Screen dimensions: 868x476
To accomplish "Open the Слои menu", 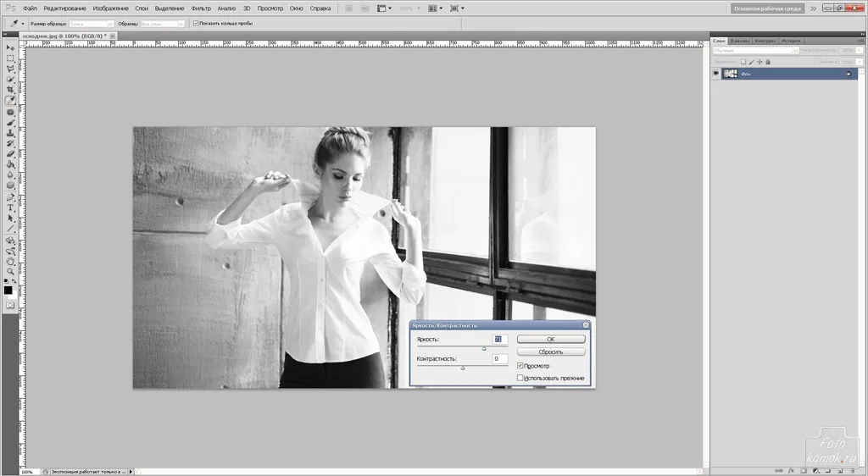I will coord(142,8).
